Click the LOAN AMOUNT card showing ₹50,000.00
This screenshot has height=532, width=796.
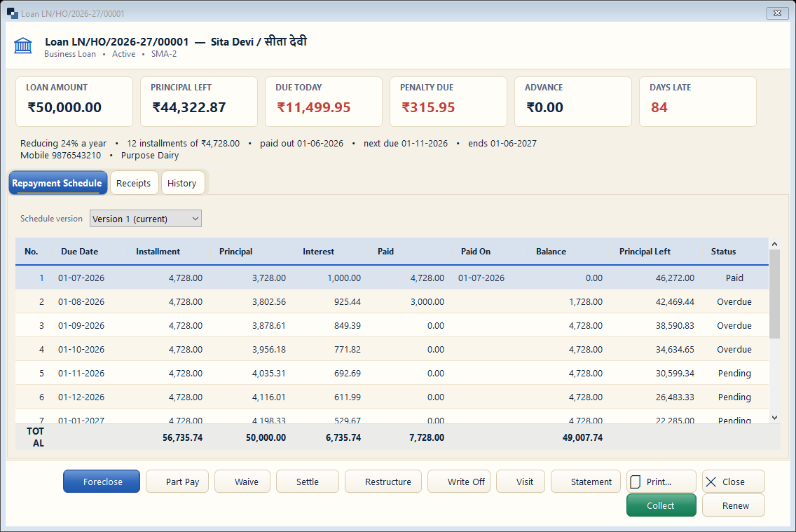74,102
